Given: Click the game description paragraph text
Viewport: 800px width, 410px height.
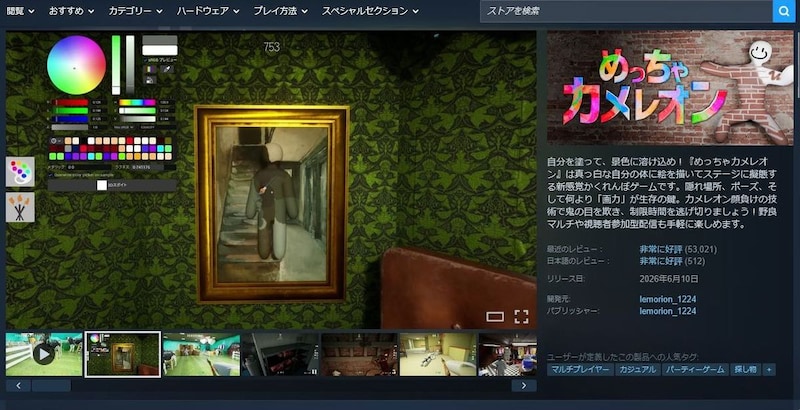Looking at the screenshot, I should [x=661, y=193].
